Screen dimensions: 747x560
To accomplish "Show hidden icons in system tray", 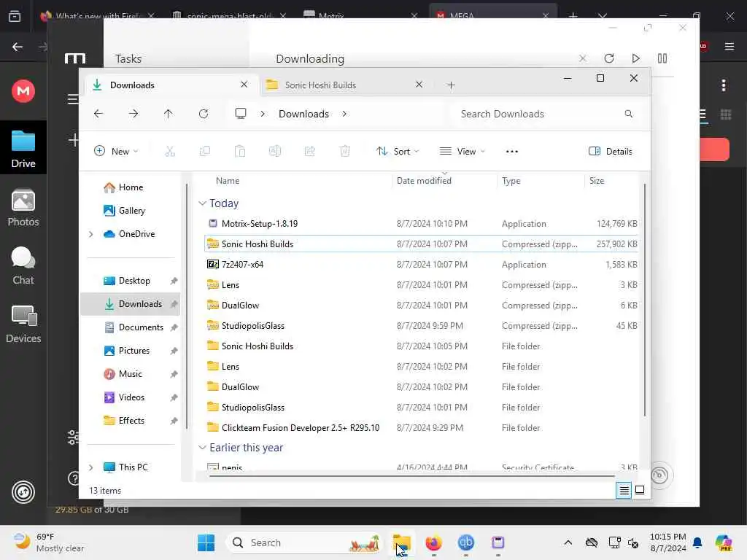I will 568,542.
